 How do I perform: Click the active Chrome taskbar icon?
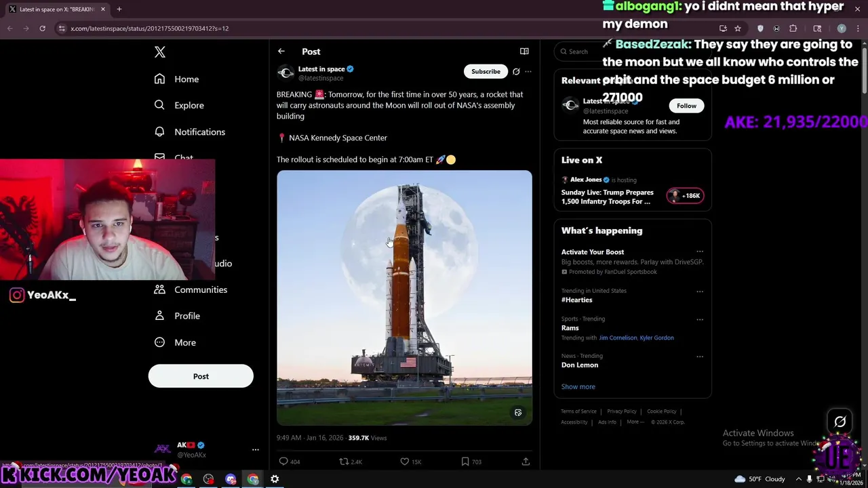[x=253, y=479]
